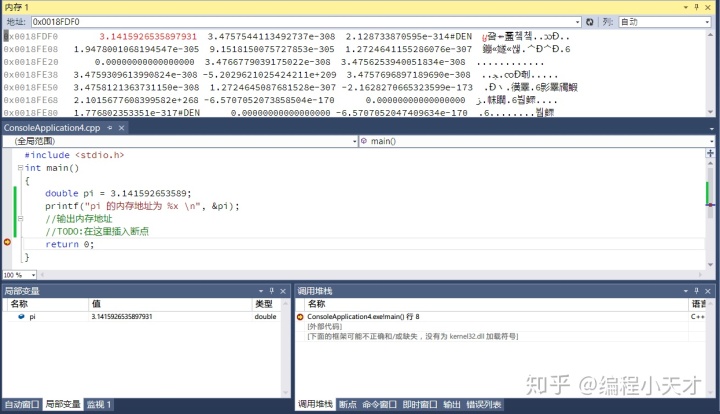Click memory address row 0x0018FE08
Image resolution: width=720 pixels, height=414 pixels.
click(31, 49)
